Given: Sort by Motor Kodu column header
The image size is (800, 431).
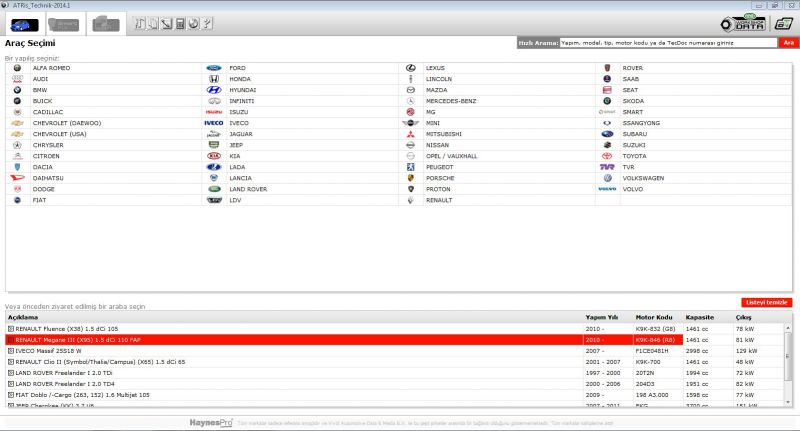Looking at the screenshot, I should (654, 317).
